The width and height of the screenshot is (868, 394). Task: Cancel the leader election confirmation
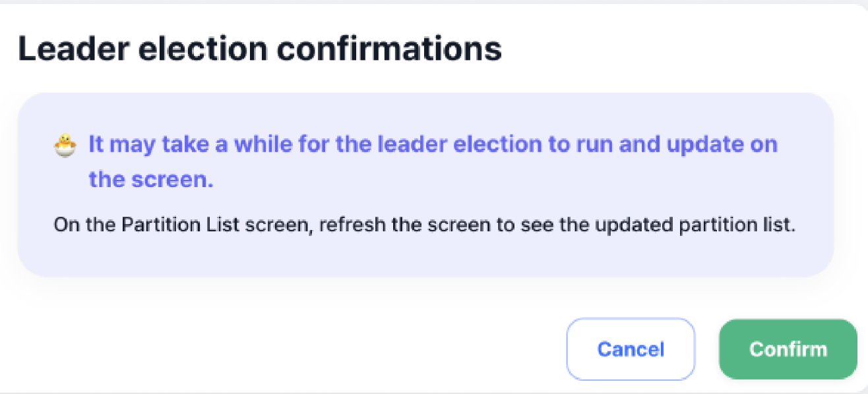(x=630, y=349)
